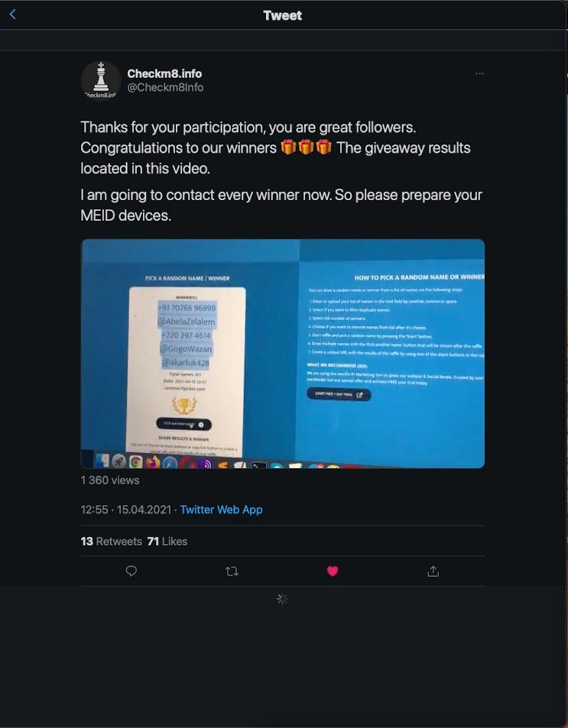The image size is (568, 728).
Task: View the 13 Retweets list
Action: [111, 542]
